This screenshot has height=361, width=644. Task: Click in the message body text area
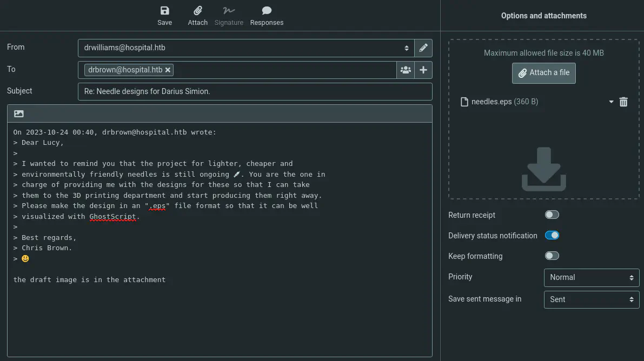220,313
